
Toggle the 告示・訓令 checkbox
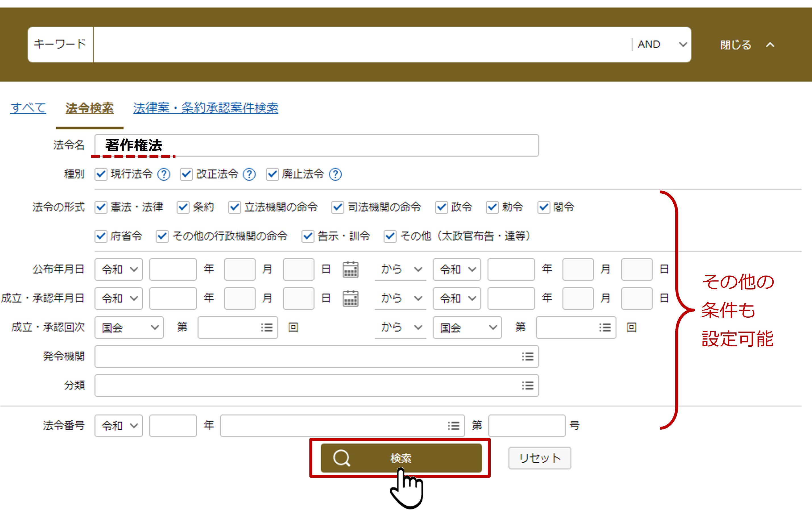307,236
